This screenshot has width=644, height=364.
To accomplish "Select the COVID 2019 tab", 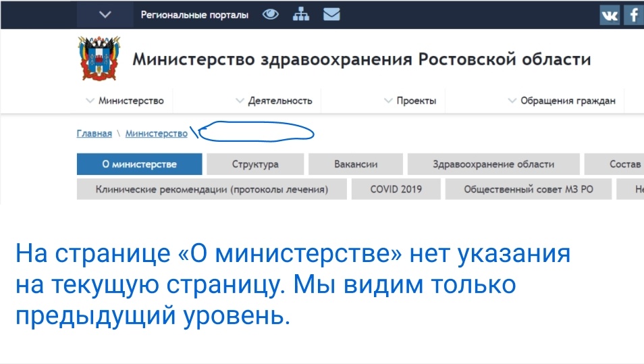I will coord(396,190).
